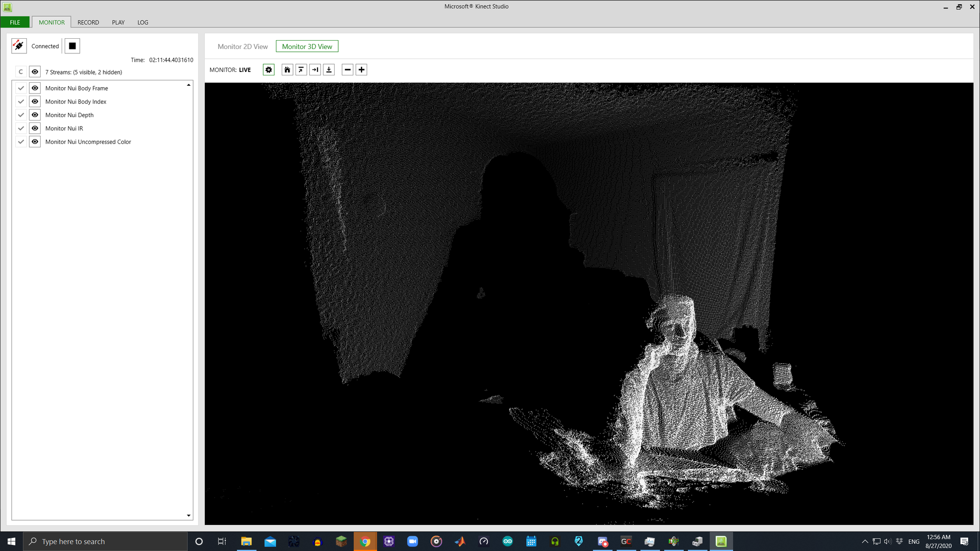Uncheck the Monitor Nui Body Frame stream
This screenshot has width=980, height=551.
(x=21, y=88)
